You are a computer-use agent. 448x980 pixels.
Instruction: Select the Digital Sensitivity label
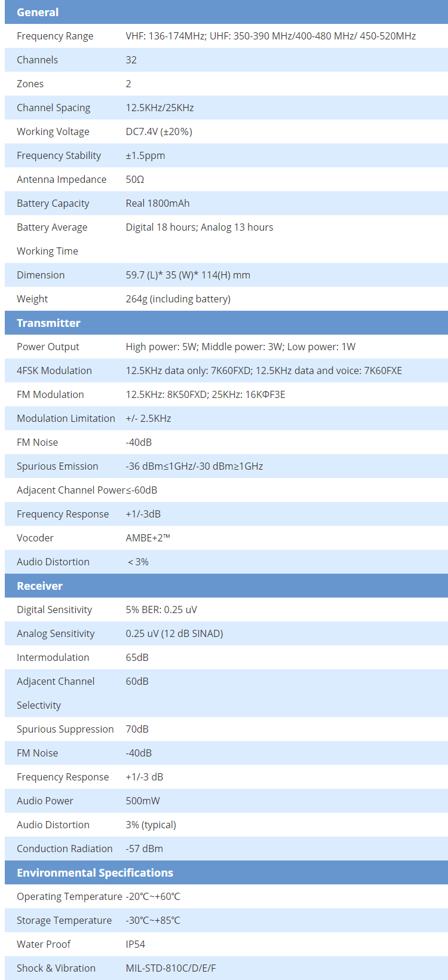[x=54, y=610]
